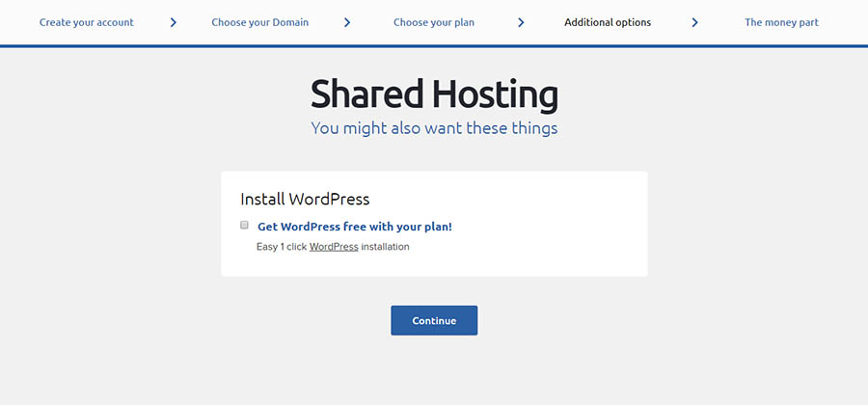The image size is (868, 405).
Task: Click the blue line under the steps bar
Action: [x=434, y=45]
